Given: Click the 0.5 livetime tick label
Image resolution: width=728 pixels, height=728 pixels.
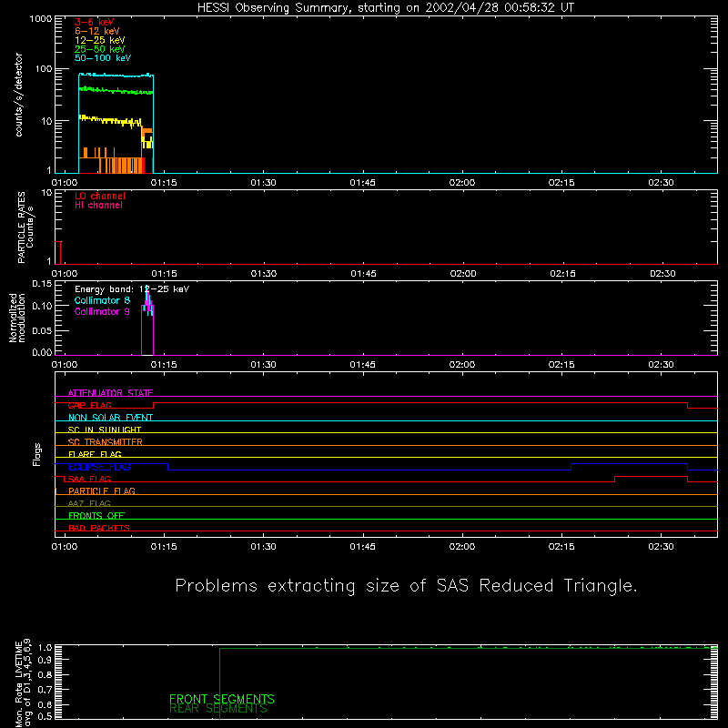Looking at the screenshot, I should pyautogui.click(x=45, y=716).
